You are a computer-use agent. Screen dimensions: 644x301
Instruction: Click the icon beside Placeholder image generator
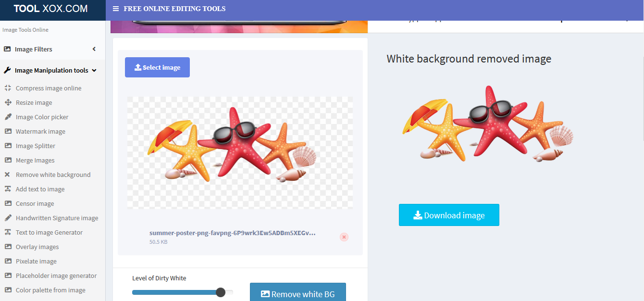[8, 276]
